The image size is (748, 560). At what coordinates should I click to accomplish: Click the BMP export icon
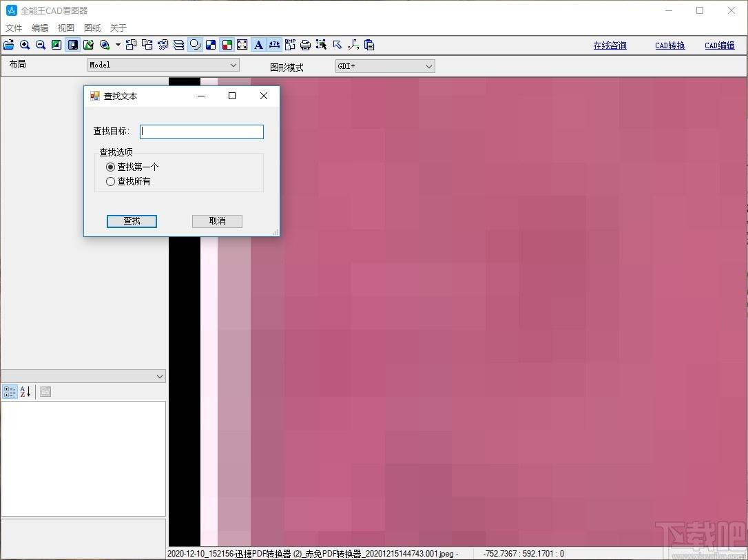[x=290, y=45]
